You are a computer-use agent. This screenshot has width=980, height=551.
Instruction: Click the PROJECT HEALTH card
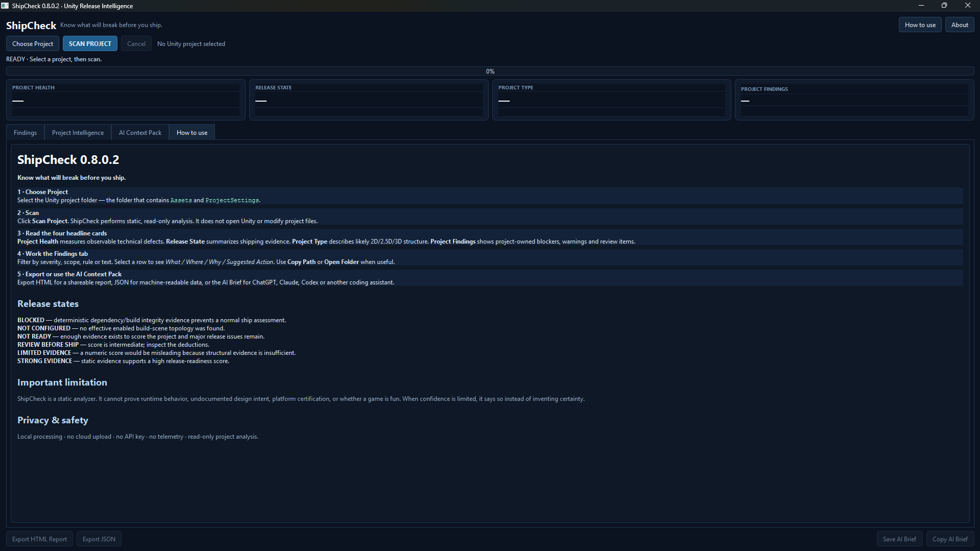(x=126, y=100)
